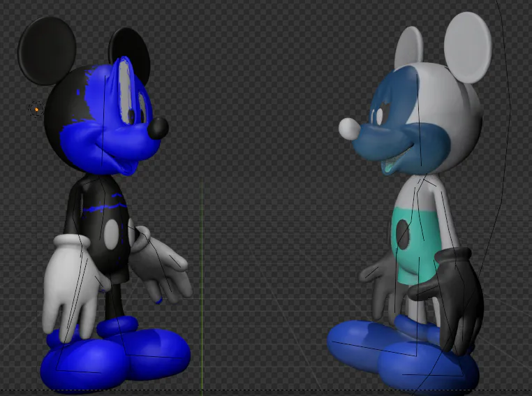Select the left black-eared character model
The height and width of the screenshot is (396, 532).
click(x=105, y=204)
